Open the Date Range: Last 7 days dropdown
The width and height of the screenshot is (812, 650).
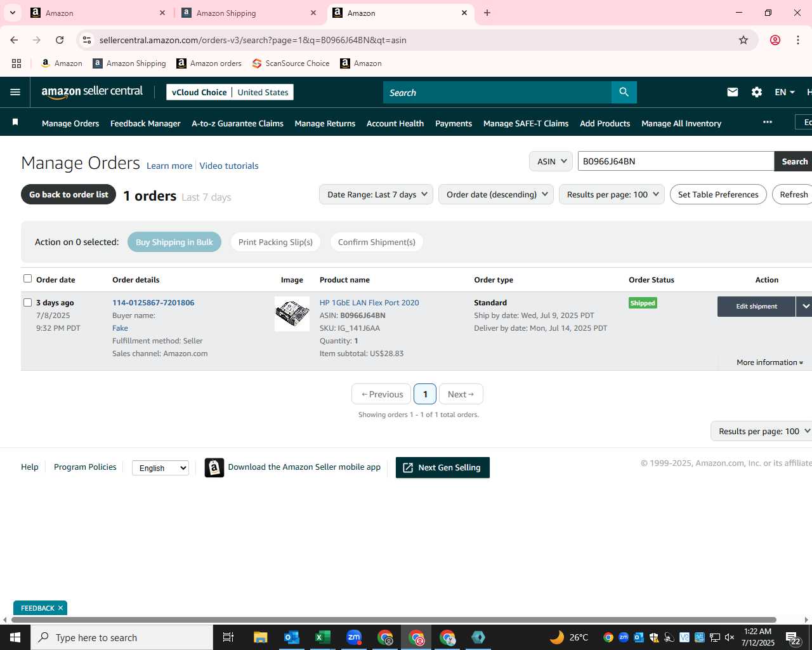tap(376, 194)
